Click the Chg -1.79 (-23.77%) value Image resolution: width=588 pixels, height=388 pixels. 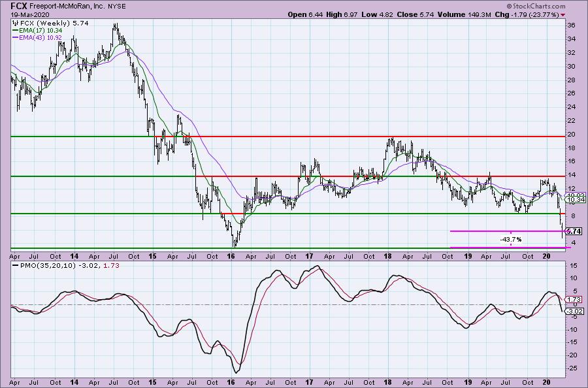click(x=527, y=14)
